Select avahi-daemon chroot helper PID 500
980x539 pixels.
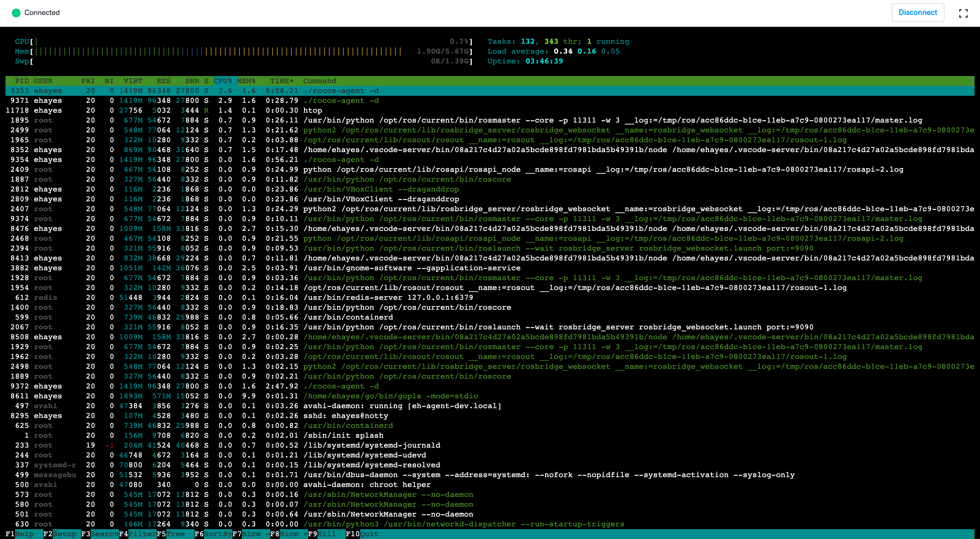pos(490,485)
